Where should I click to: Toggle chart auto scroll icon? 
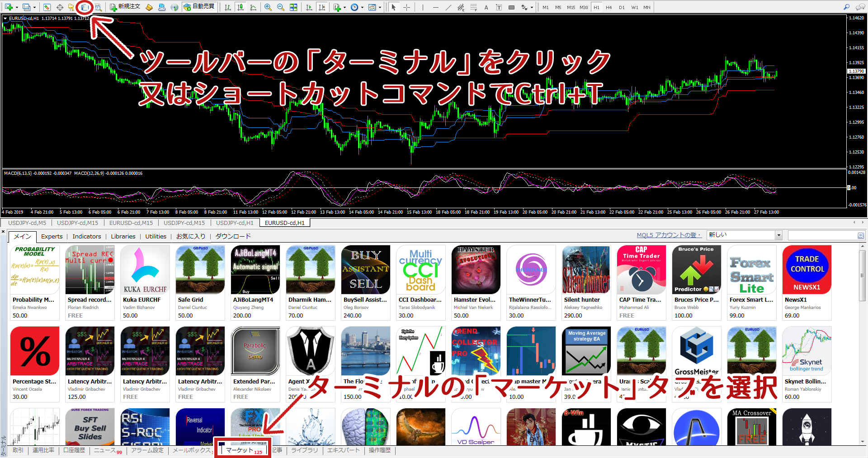(x=309, y=7)
